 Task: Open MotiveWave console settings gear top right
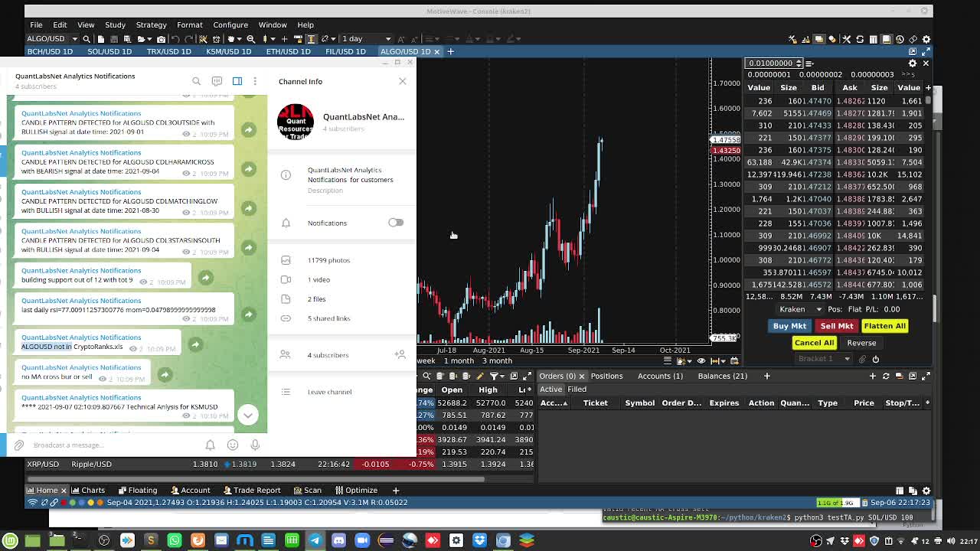[926, 39]
